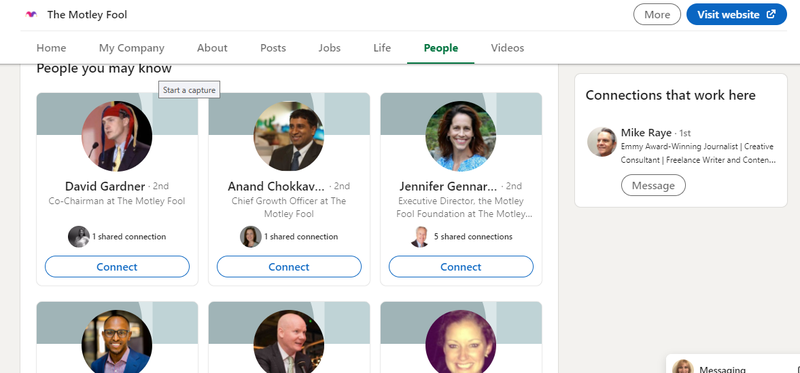Click shared connection avatar under David Gardner
Screen dimensions: 800x373
coord(79,237)
